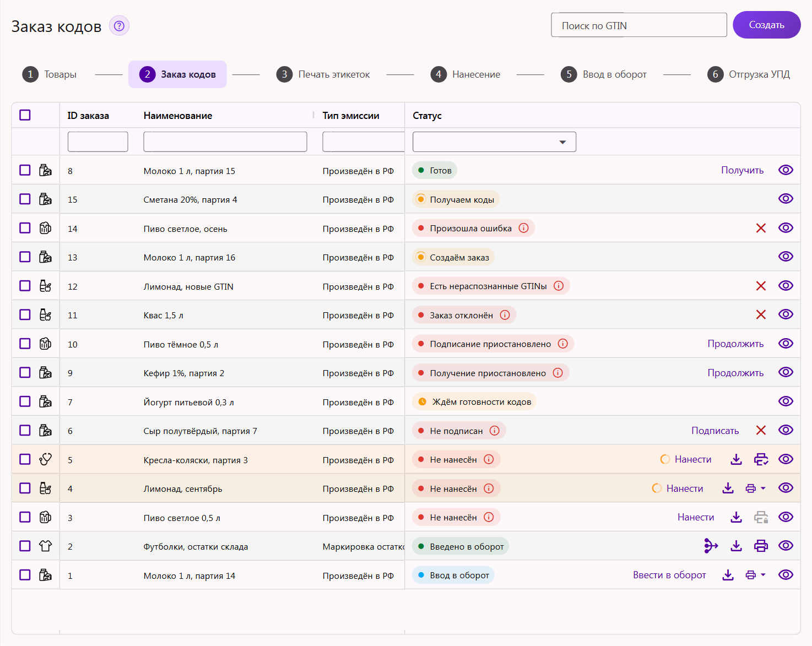This screenshot has width=812, height=646.
Task: Print labels for Кресла-коляски, партия 3
Action: tap(761, 459)
